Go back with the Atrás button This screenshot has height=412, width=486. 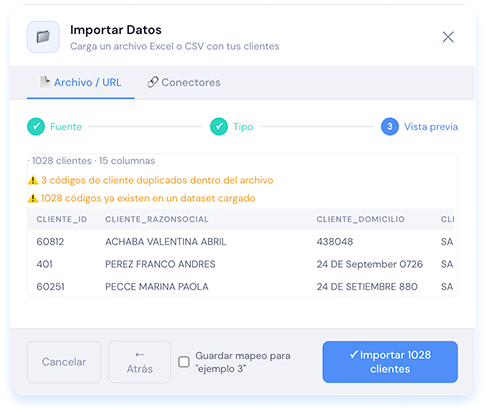pos(140,362)
